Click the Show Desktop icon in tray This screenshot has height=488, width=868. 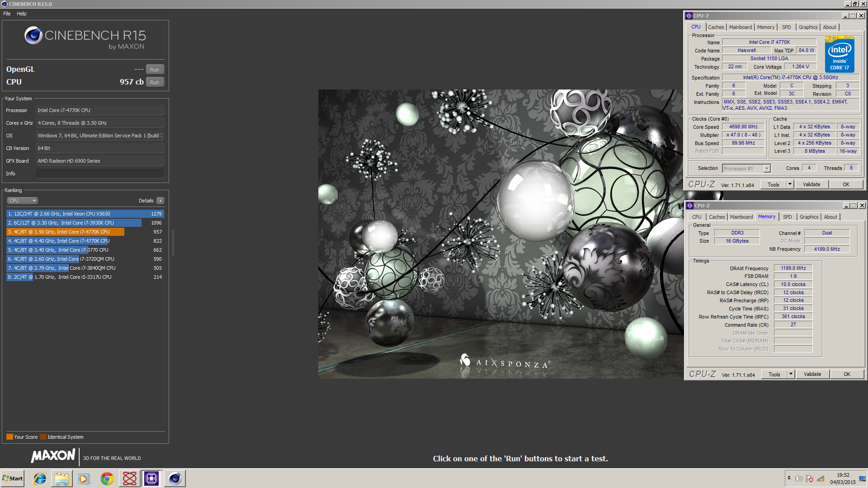863,479
